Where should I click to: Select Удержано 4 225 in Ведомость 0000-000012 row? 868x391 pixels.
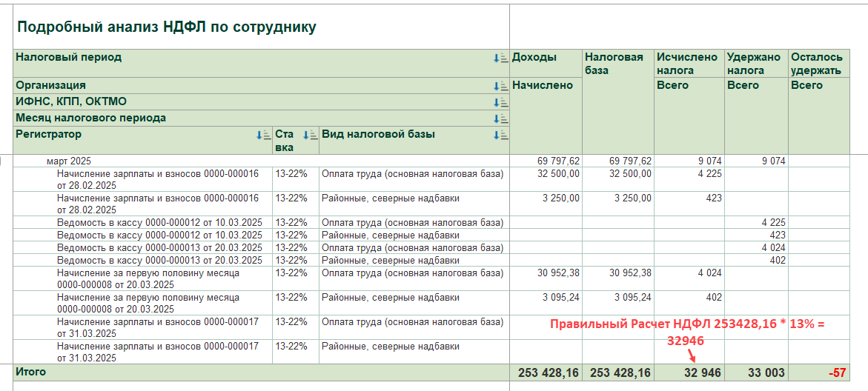pos(772,222)
